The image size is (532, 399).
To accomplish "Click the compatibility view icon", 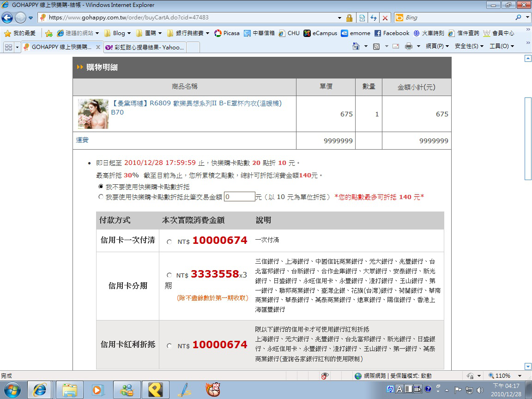I will pyautogui.click(x=362, y=18).
